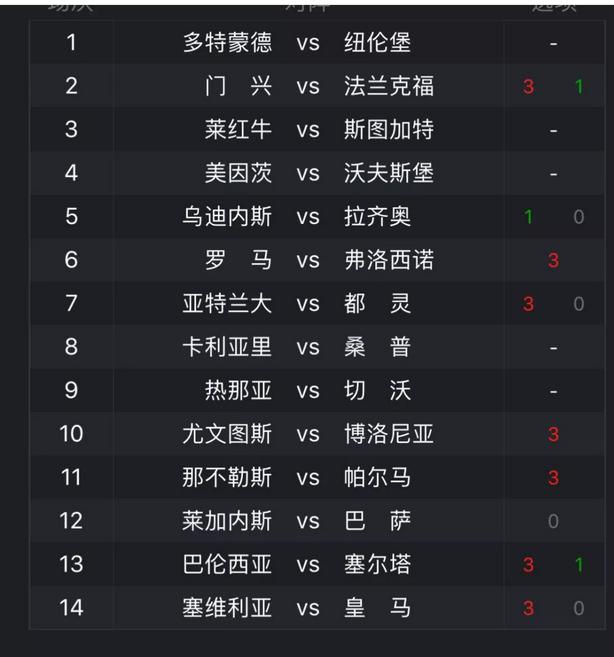614x657 pixels.
Task: Open 卡利亚里 vs 桑普 match row
Action: 317,347
